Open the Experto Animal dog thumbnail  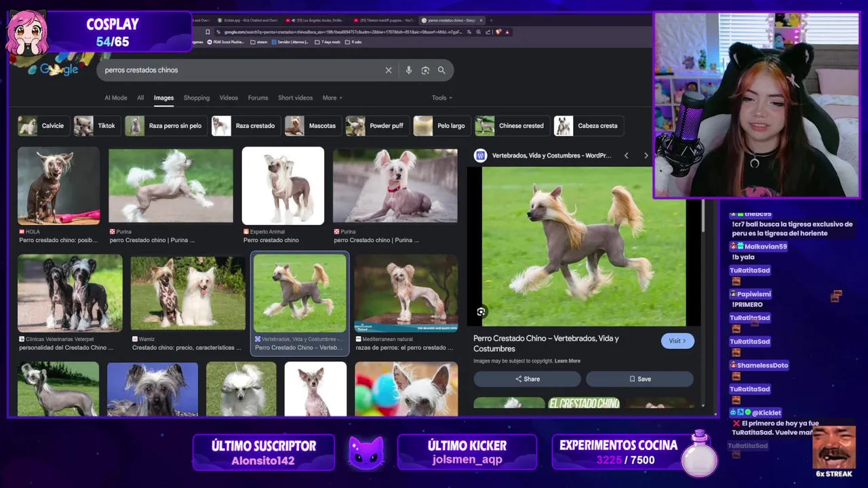(283, 186)
